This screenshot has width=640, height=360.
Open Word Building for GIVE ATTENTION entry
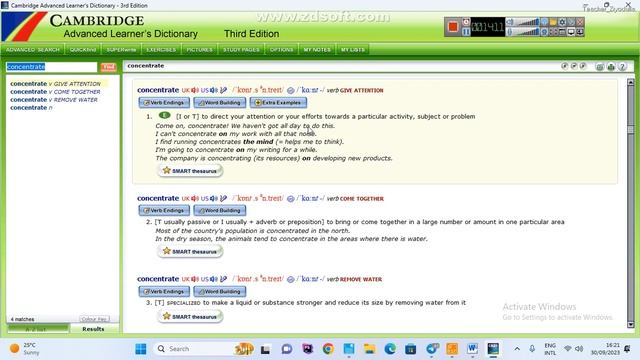click(220, 103)
